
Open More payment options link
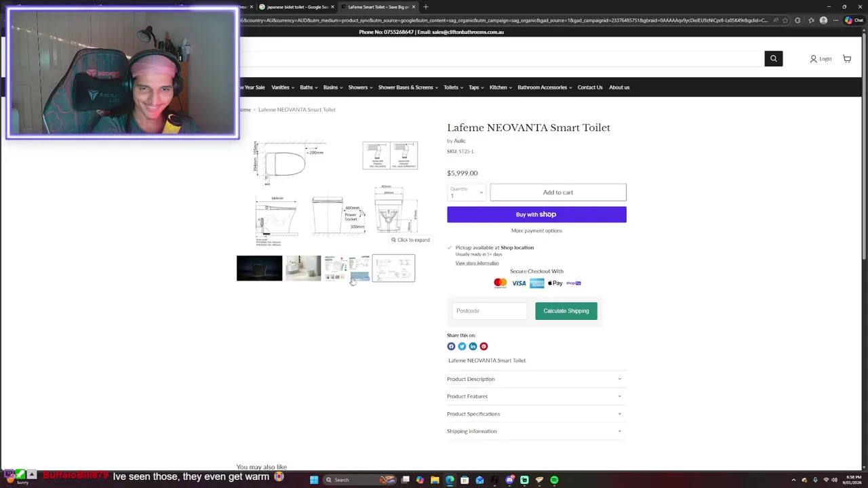[x=536, y=230]
